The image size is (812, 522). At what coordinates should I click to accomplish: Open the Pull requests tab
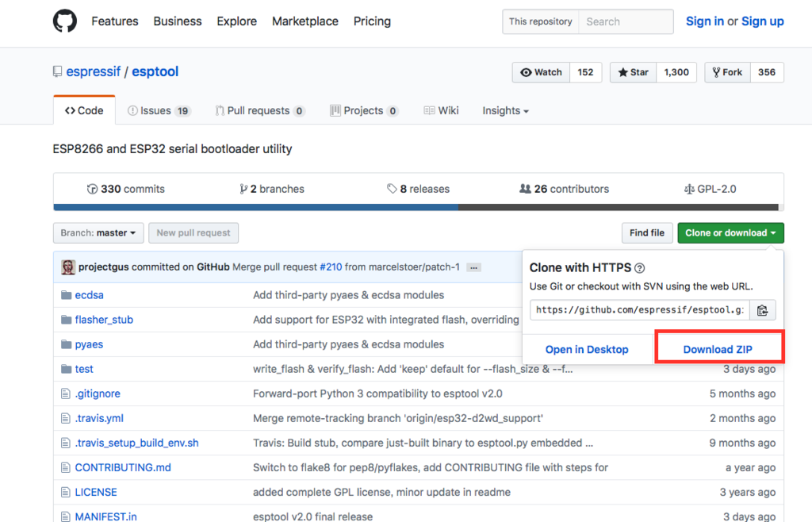coord(260,111)
